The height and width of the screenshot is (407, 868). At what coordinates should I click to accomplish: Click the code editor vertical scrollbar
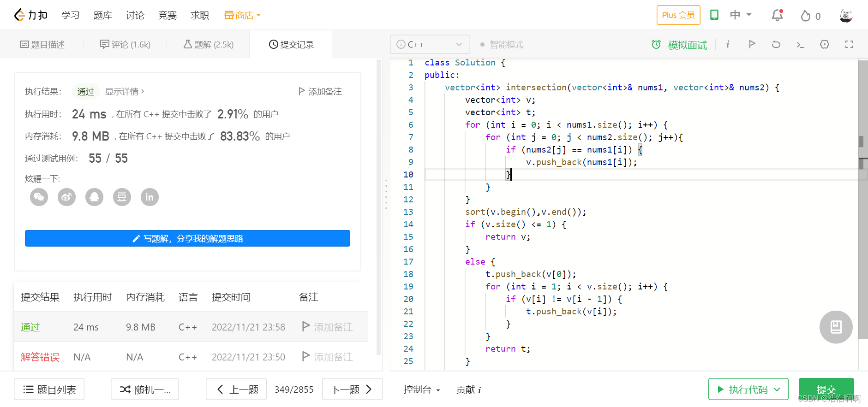[x=863, y=198]
